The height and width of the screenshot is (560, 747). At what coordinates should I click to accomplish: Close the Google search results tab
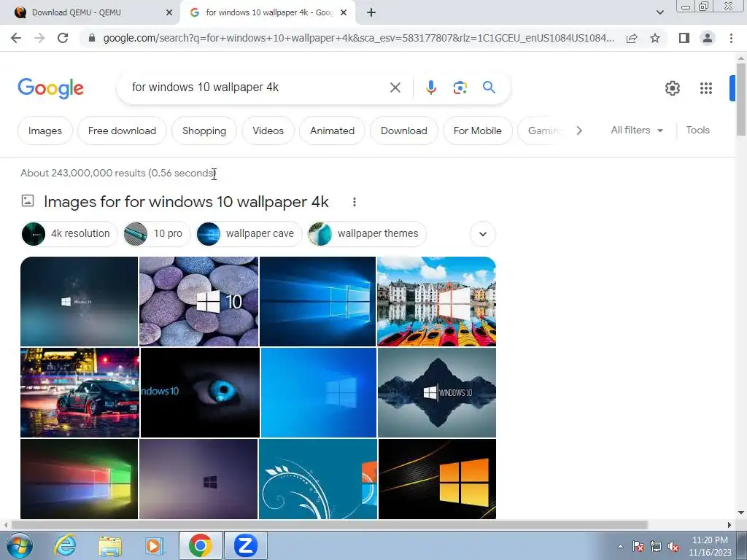point(343,13)
